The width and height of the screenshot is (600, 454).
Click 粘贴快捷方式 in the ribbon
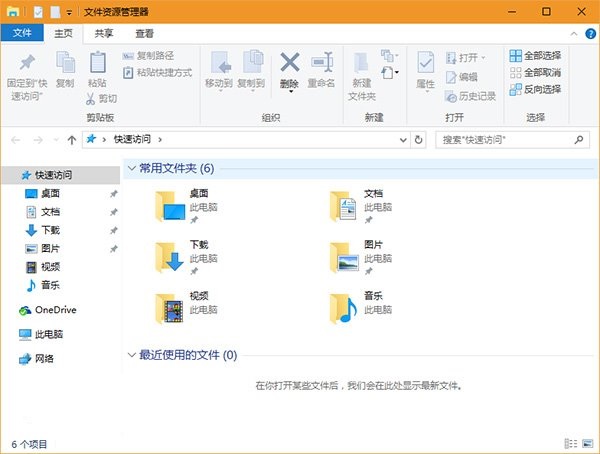pos(158,73)
